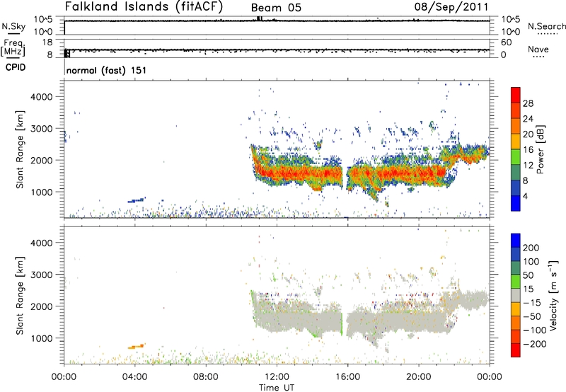Click the red power band around 12:00
The height and width of the screenshot is (392, 566).
click(276, 173)
